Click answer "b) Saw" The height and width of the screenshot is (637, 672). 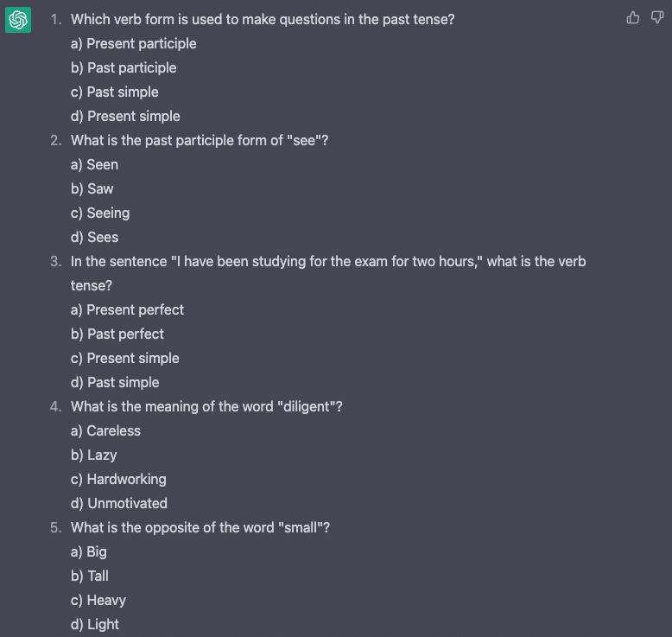click(92, 188)
